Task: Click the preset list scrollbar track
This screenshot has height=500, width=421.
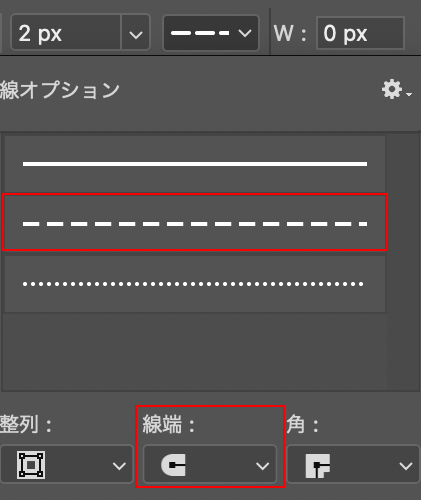Action: point(402,262)
